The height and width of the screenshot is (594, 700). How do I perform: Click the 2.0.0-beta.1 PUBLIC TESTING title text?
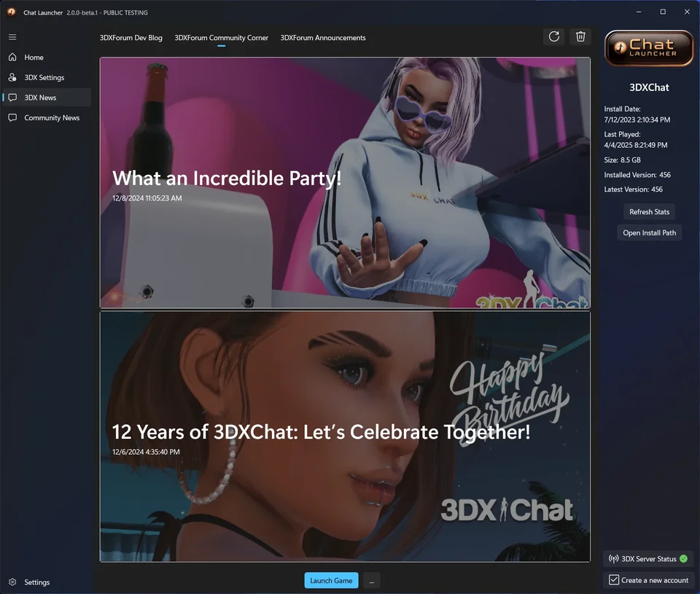pyautogui.click(x=107, y=12)
